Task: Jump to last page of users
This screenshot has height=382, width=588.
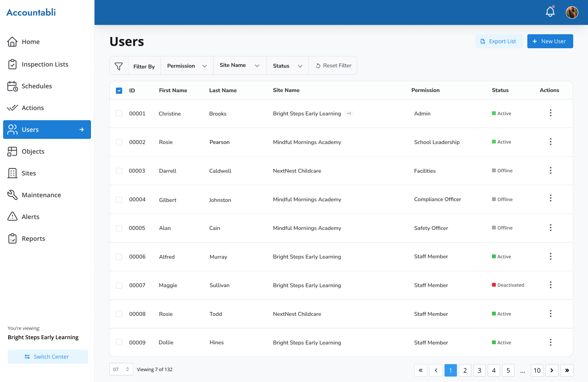Action: coord(567,370)
